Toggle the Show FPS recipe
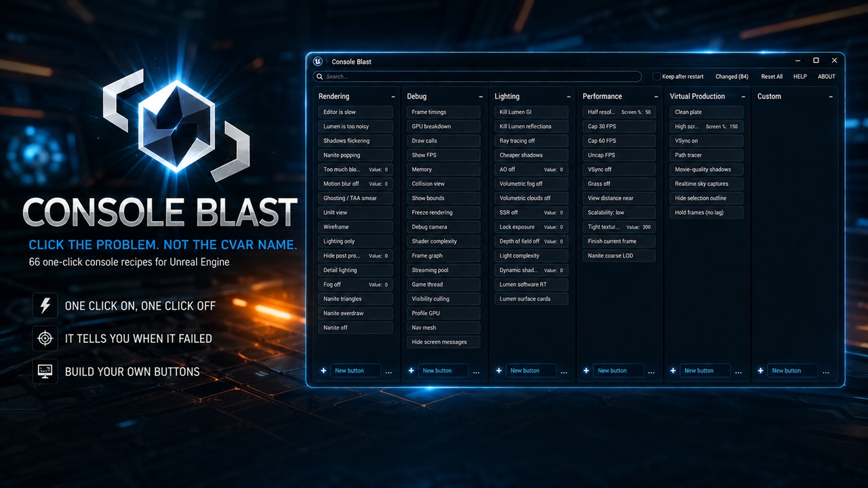The height and width of the screenshot is (488, 868). pos(443,155)
